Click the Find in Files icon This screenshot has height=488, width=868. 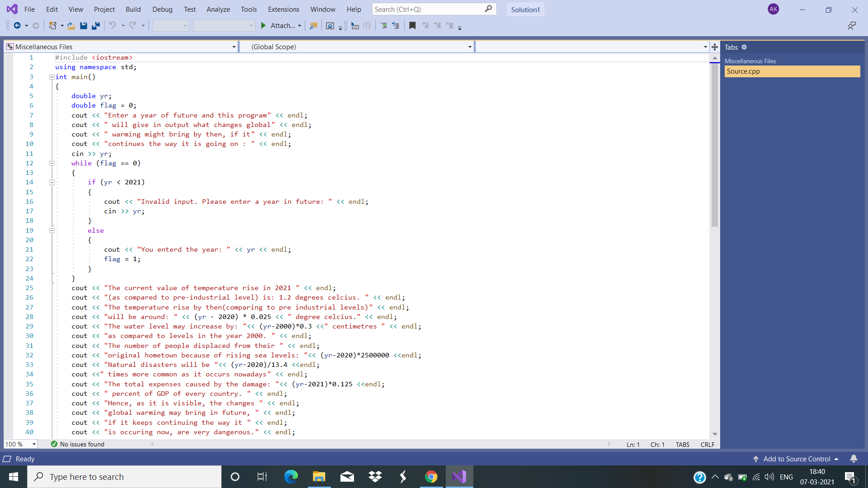coord(313,26)
